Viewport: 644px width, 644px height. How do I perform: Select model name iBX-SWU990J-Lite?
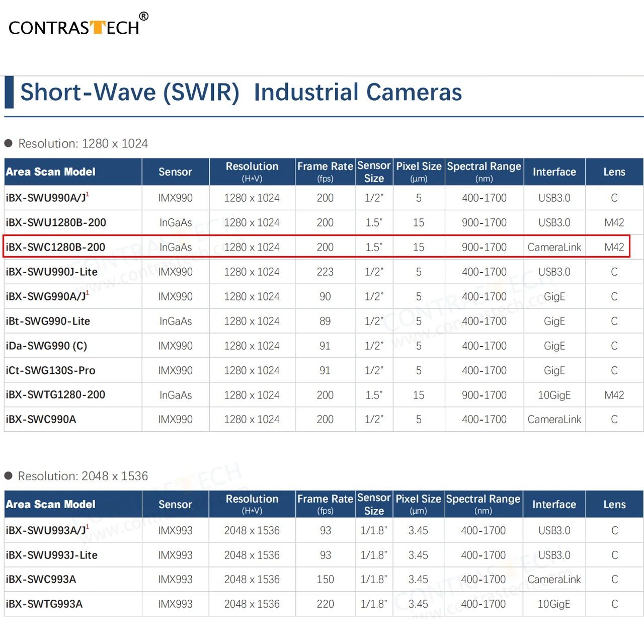51,272
